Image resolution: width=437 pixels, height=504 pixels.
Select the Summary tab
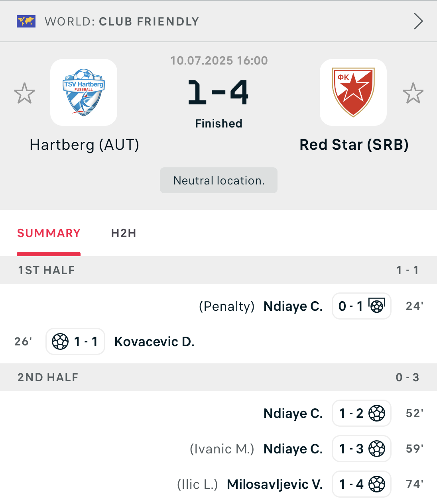click(49, 233)
